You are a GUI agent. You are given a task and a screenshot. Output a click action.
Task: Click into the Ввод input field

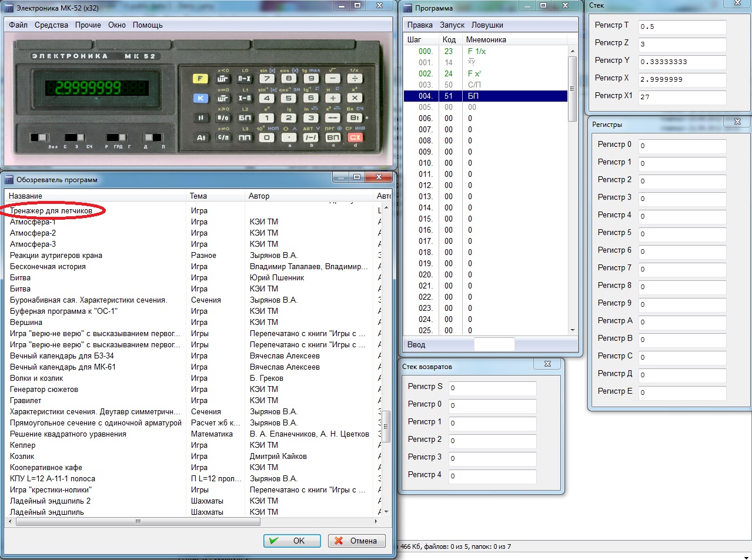pos(494,344)
